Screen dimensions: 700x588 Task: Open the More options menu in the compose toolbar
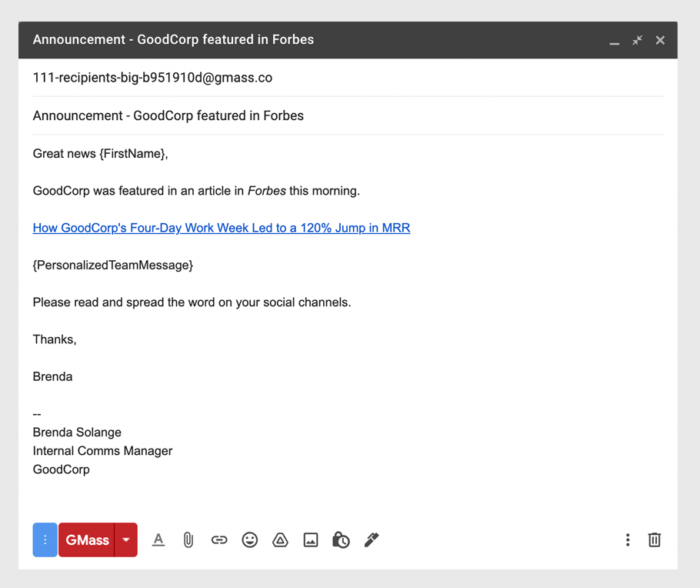point(628,540)
